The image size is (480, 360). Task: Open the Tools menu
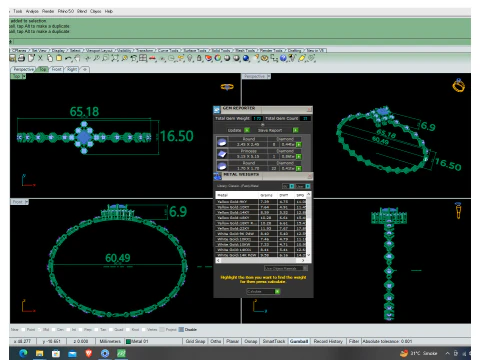coord(18,11)
